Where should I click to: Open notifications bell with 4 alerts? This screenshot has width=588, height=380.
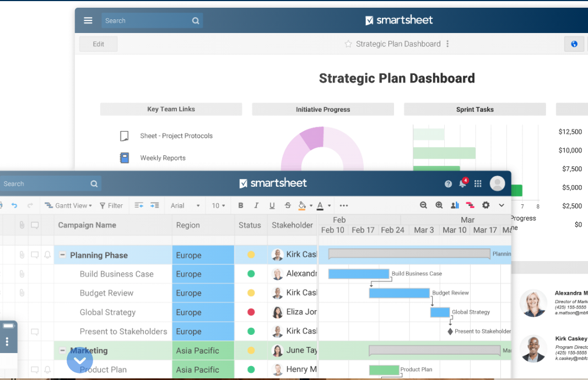[x=463, y=183]
